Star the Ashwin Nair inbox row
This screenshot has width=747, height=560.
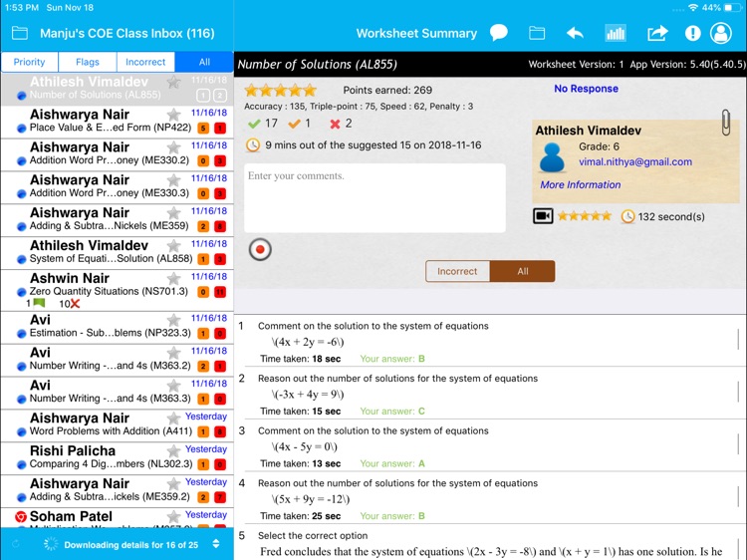click(174, 278)
